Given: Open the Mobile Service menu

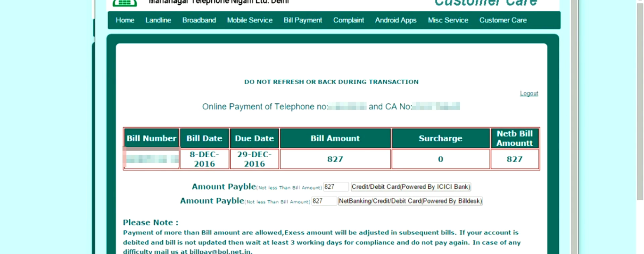Looking at the screenshot, I should coord(250,20).
